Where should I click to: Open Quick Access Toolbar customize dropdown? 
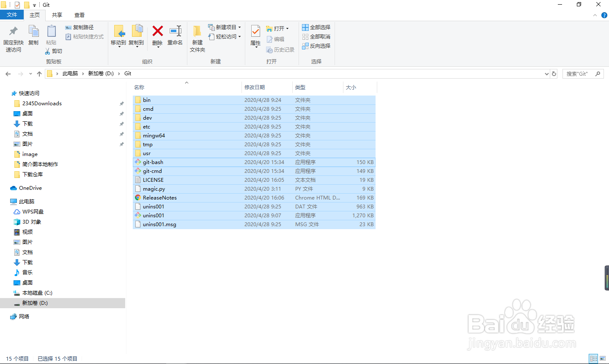coord(34,5)
